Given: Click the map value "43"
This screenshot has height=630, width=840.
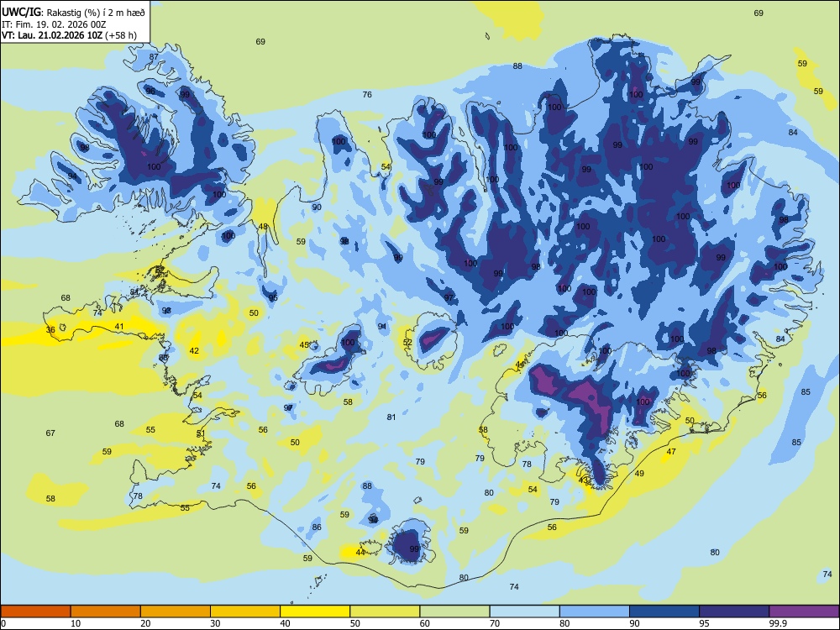Looking at the screenshot, I should (x=584, y=480).
